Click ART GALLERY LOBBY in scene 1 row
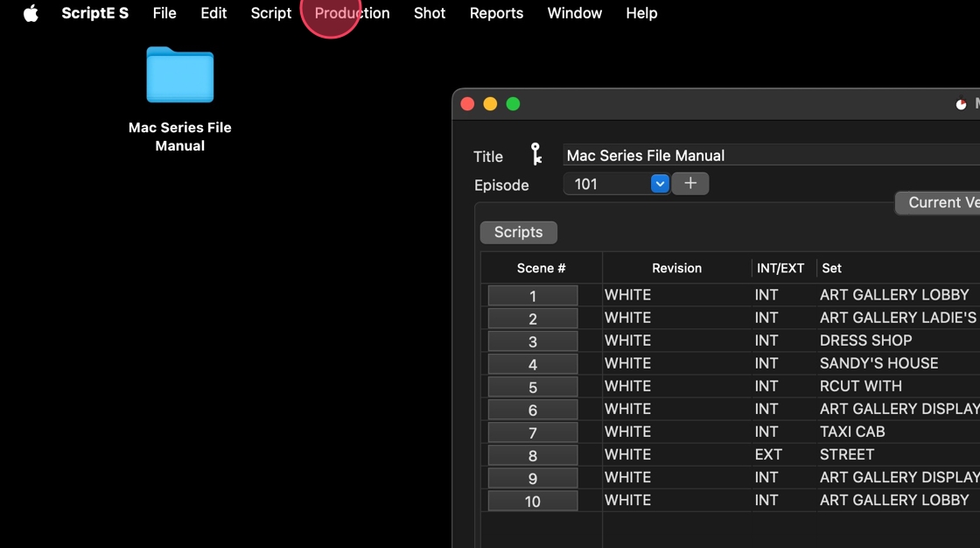Viewport: 980px width, 548px height. pos(894,295)
